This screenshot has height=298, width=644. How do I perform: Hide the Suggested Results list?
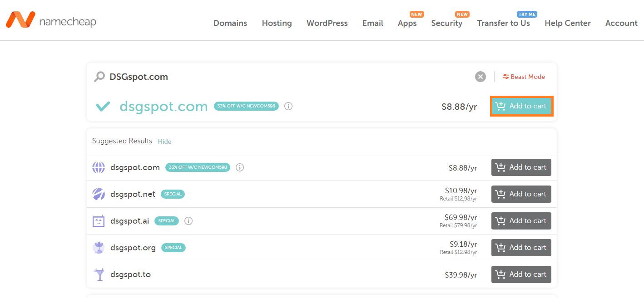pyautogui.click(x=164, y=142)
